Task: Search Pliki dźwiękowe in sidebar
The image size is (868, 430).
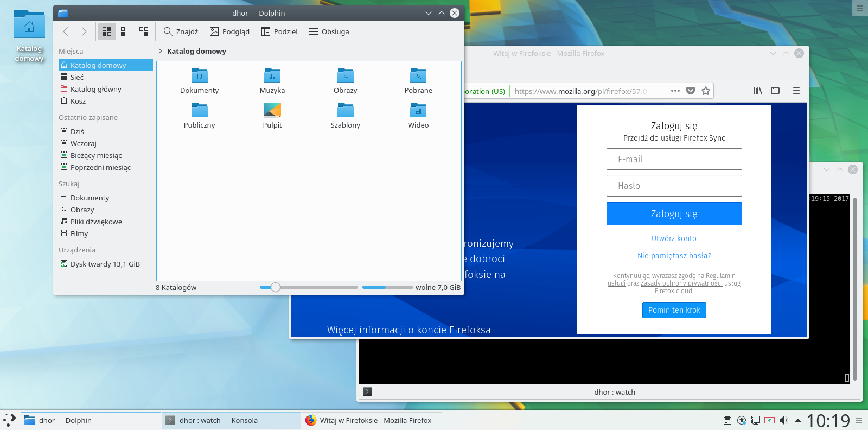Action: click(106, 222)
